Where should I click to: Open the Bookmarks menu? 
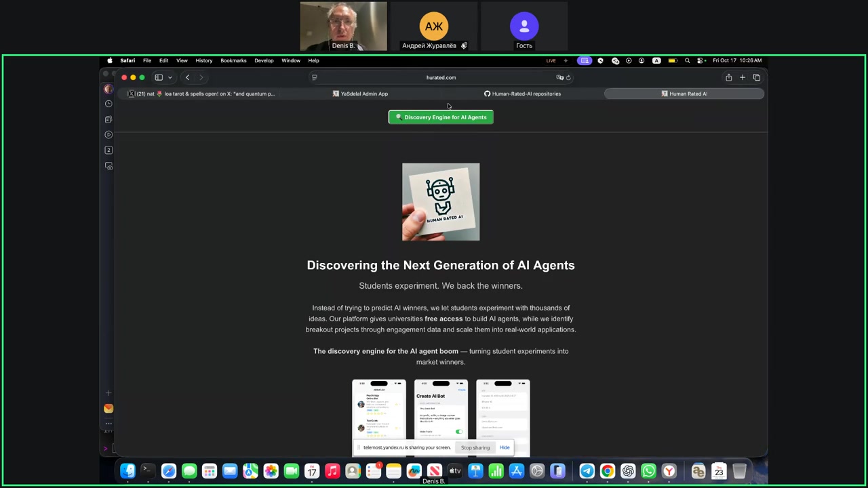click(x=233, y=60)
